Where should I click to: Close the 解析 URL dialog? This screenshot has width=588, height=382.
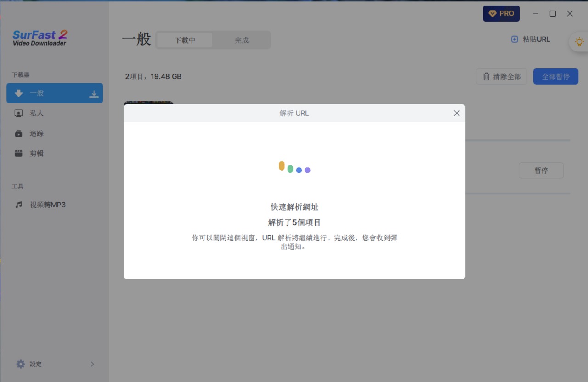coord(457,113)
